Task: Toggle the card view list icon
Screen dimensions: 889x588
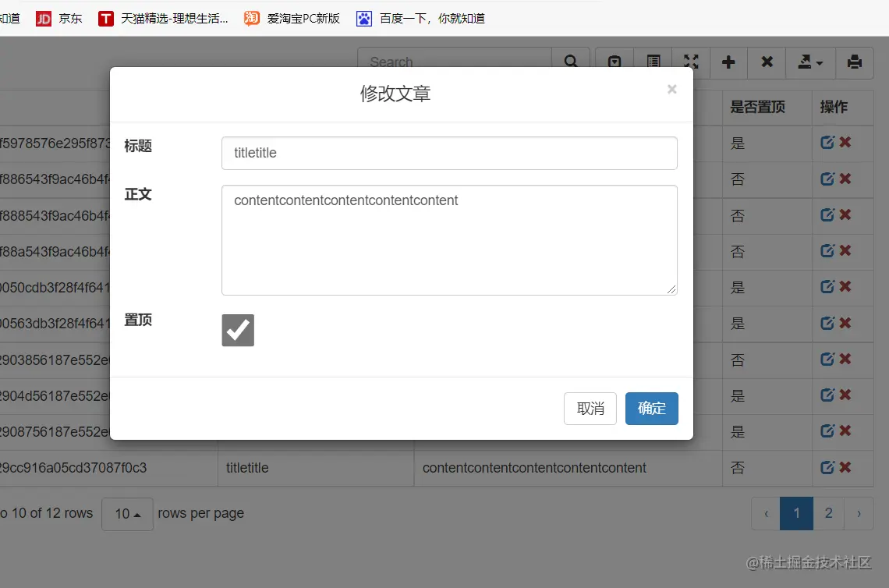Action: pyautogui.click(x=653, y=62)
